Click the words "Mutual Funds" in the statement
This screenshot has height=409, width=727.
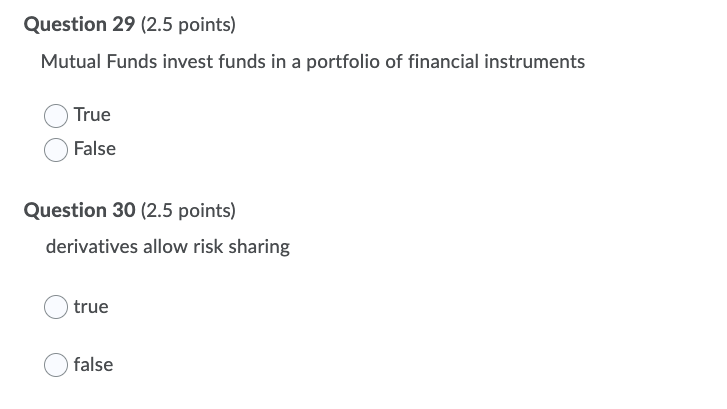(x=99, y=62)
